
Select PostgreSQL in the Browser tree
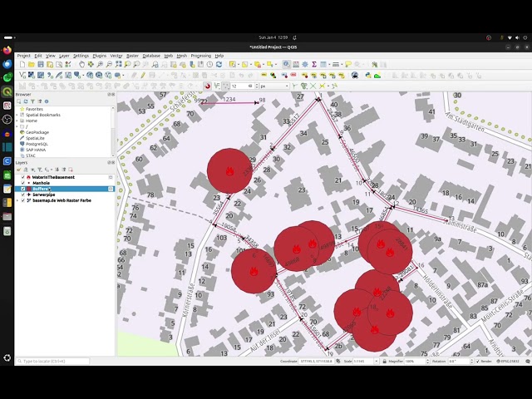coord(37,144)
